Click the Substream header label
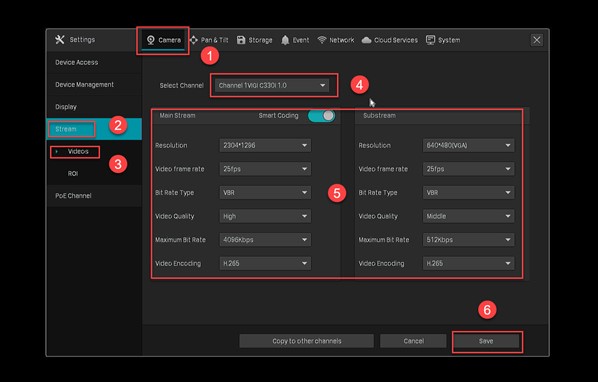598x382 pixels. 379,116
